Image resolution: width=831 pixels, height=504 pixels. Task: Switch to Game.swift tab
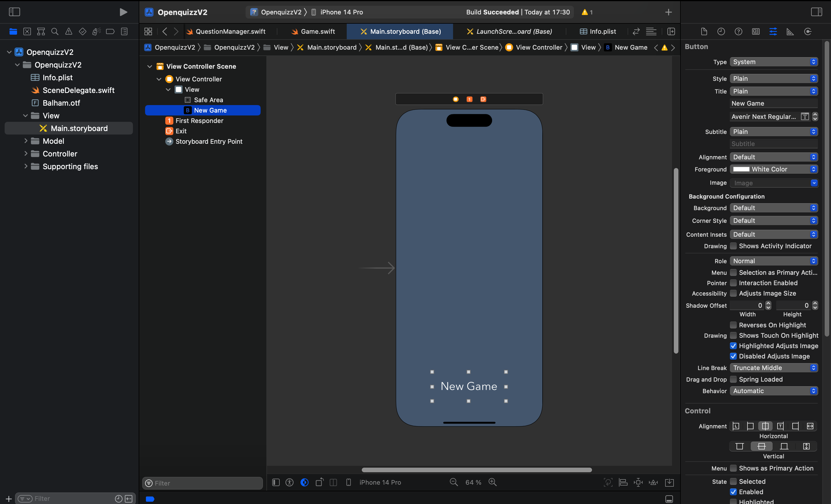click(x=313, y=32)
